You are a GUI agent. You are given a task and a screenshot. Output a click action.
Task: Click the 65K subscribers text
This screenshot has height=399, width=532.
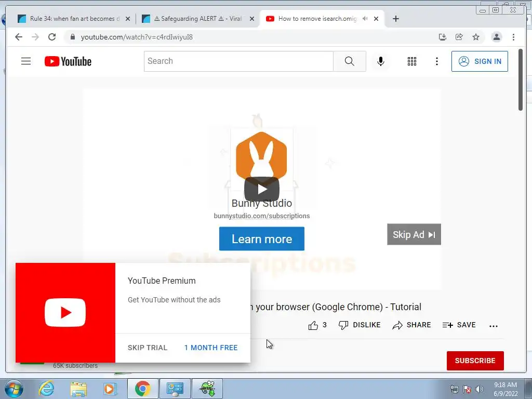tap(75, 366)
